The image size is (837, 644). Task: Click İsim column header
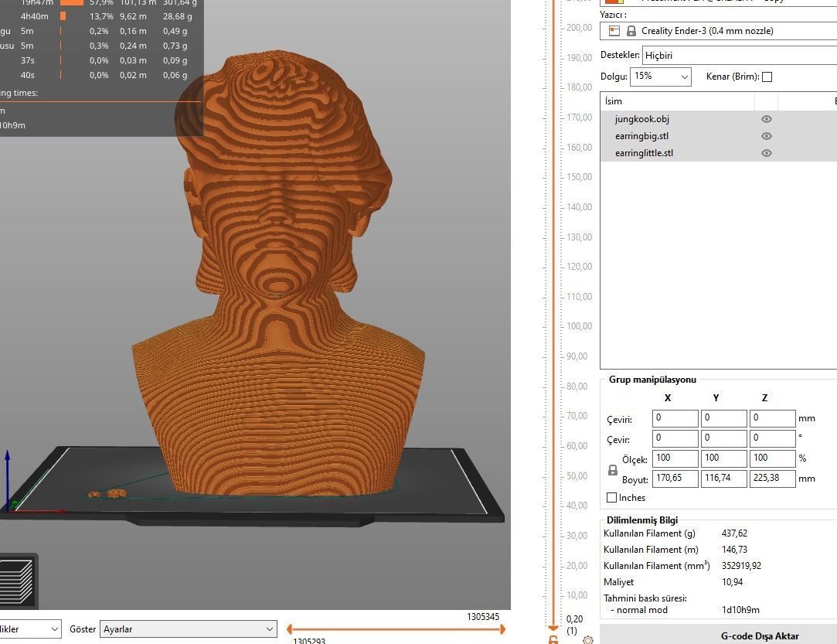[x=677, y=101]
